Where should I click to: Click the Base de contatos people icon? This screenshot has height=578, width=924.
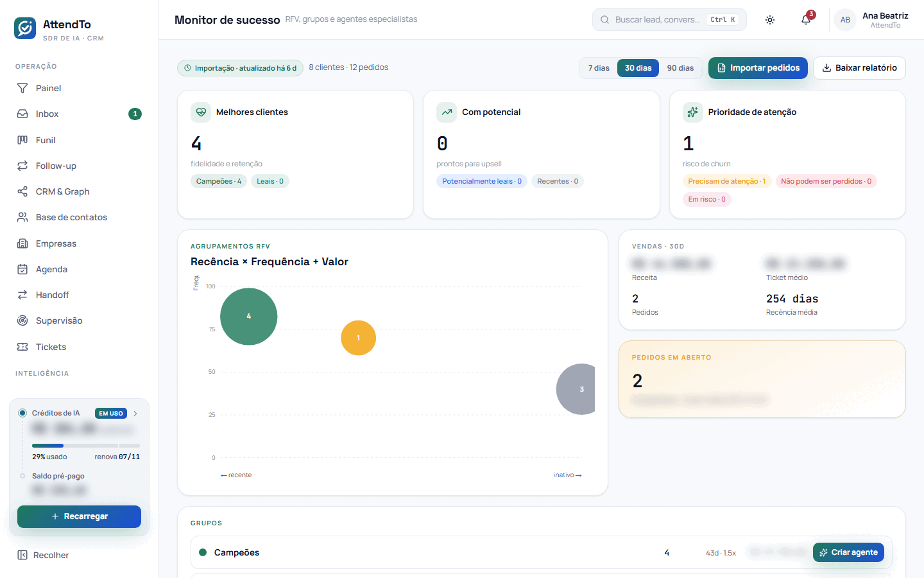22,217
